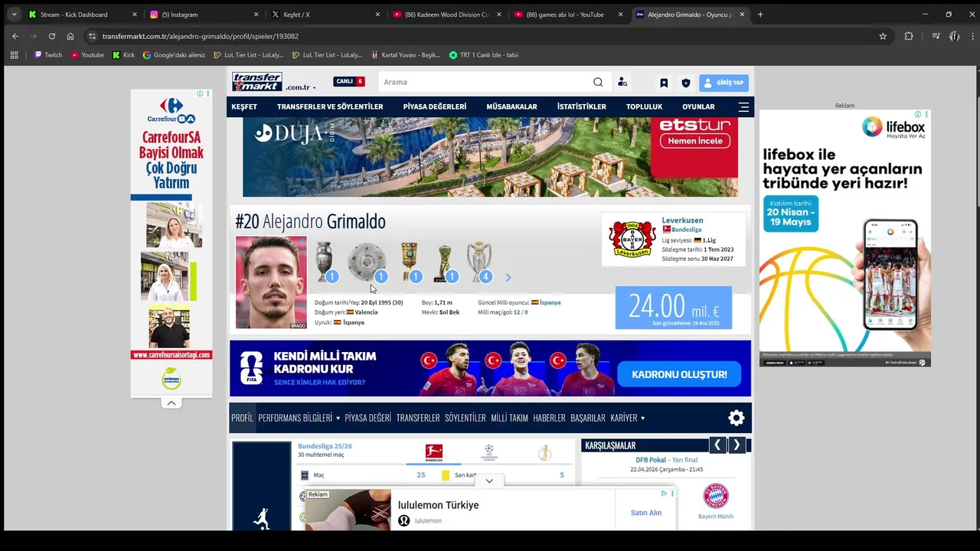This screenshot has height=551, width=980.
Task: Switch to Profil tab
Action: point(242,418)
